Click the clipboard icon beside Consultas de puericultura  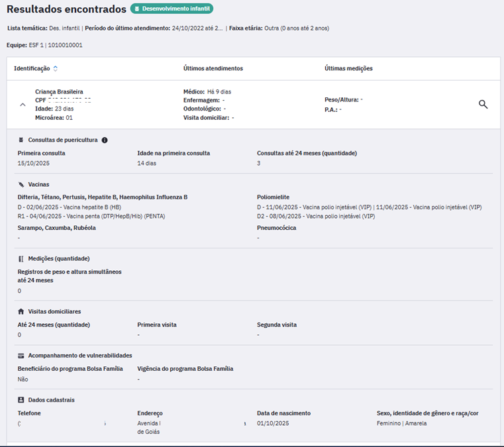click(21, 140)
